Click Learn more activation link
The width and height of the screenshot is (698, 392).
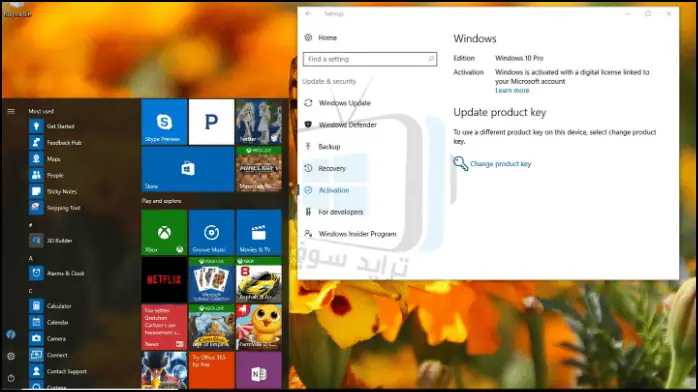(512, 90)
